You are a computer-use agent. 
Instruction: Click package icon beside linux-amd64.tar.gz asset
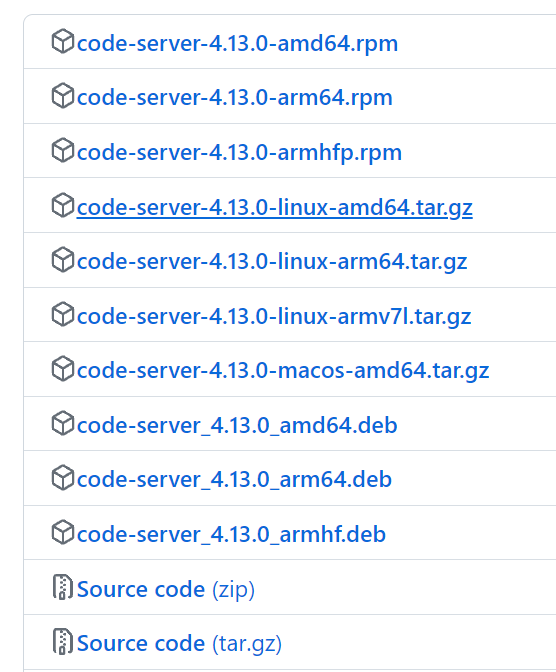click(63, 205)
